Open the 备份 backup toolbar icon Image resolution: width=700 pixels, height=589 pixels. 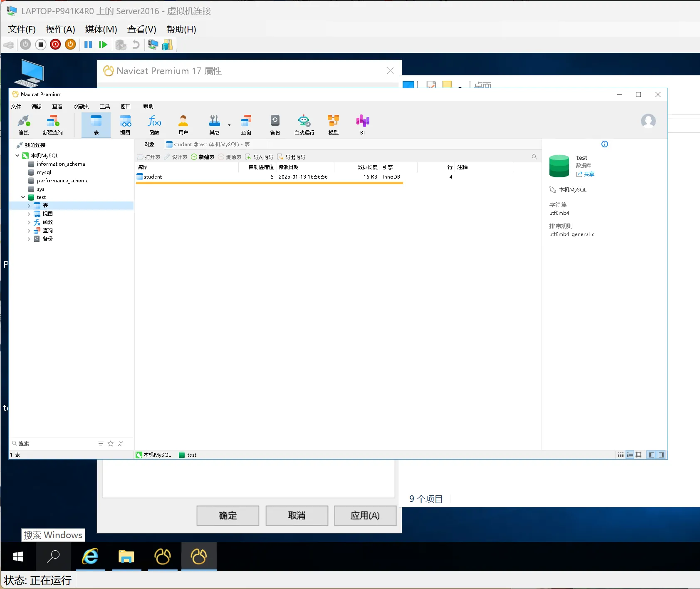tap(275, 125)
